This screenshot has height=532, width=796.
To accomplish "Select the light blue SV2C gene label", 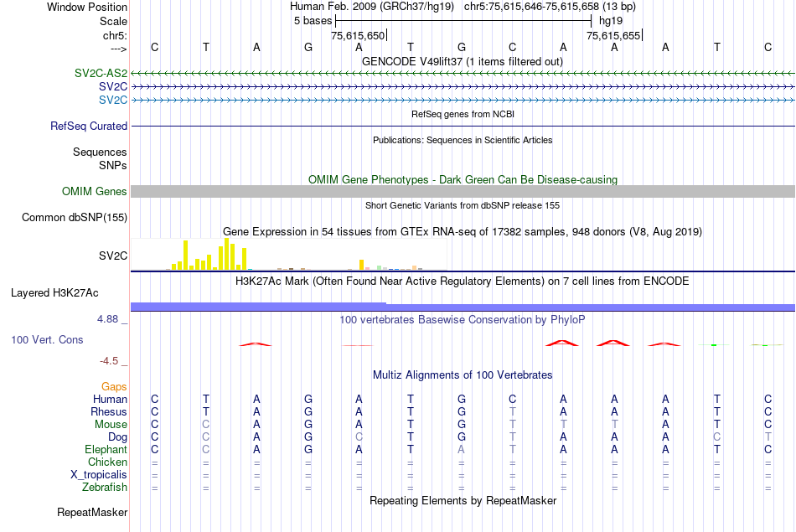I will tap(113, 100).
